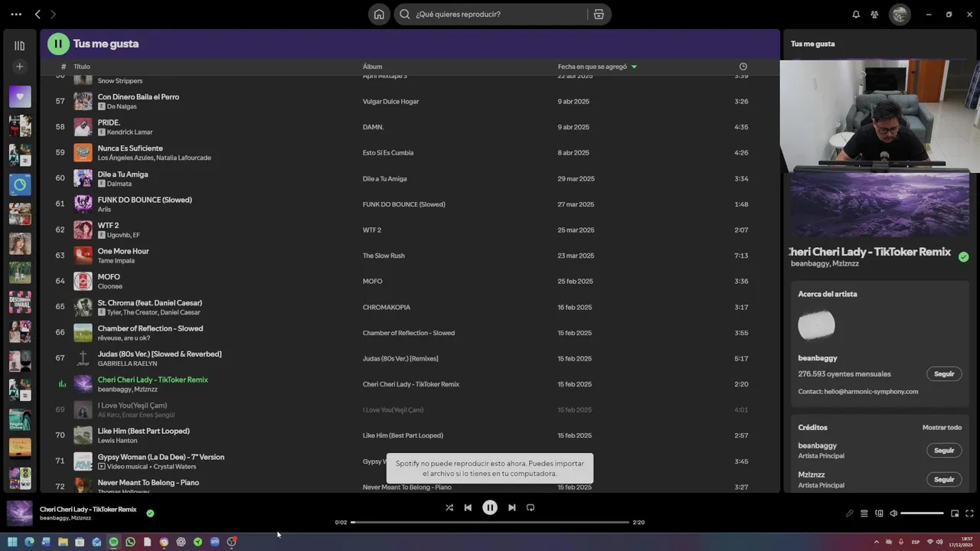
Task: Toggle shuffle in player bar
Action: pyautogui.click(x=449, y=507)
